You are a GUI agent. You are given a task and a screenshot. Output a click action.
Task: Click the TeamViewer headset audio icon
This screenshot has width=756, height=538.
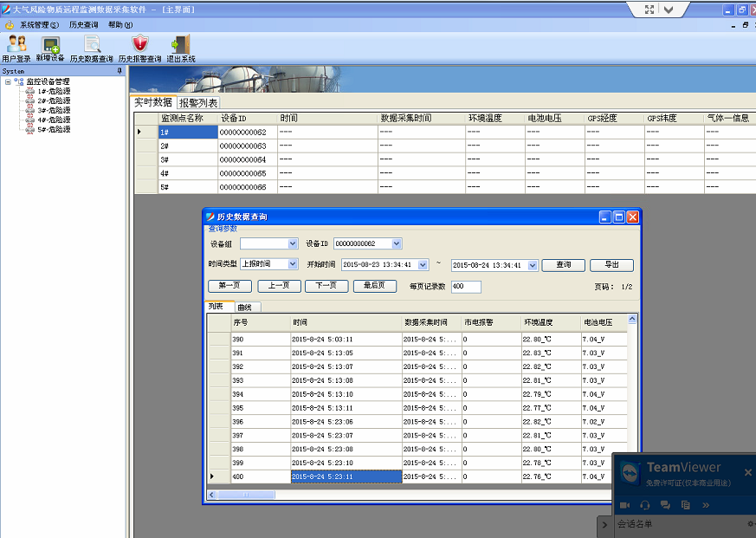tap(644, 505)
